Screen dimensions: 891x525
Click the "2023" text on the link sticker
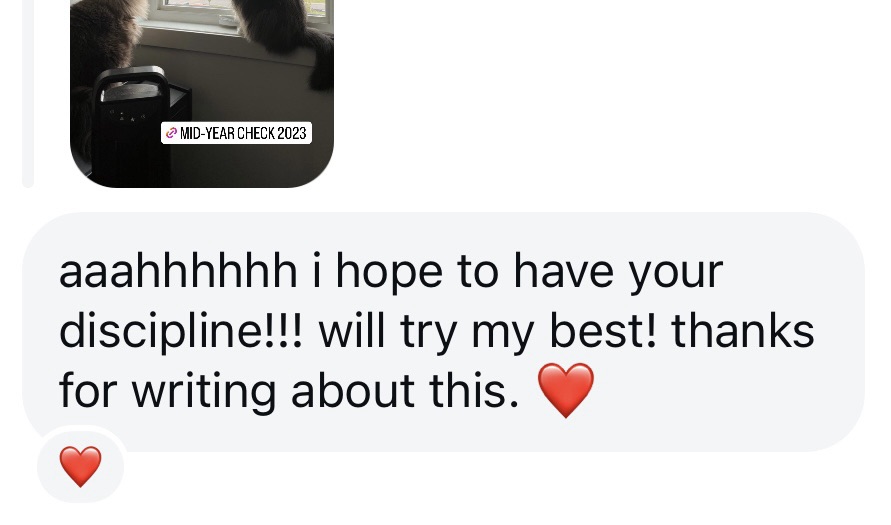[x=292, y=133]
